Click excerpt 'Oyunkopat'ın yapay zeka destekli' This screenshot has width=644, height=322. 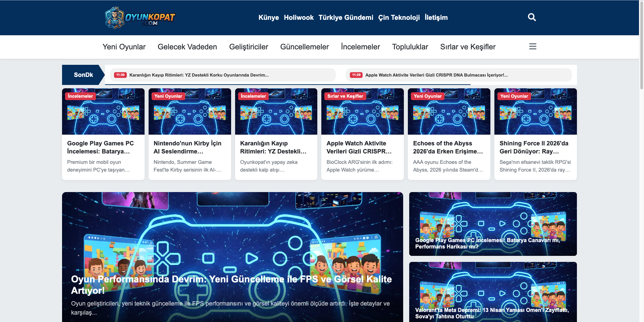pyautogui.click(x=269, y=166)
